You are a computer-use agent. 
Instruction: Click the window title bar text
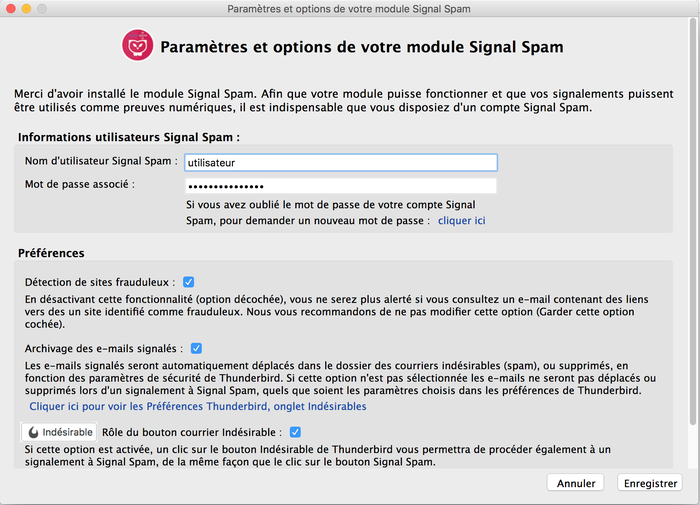click(x=349, y=9)
